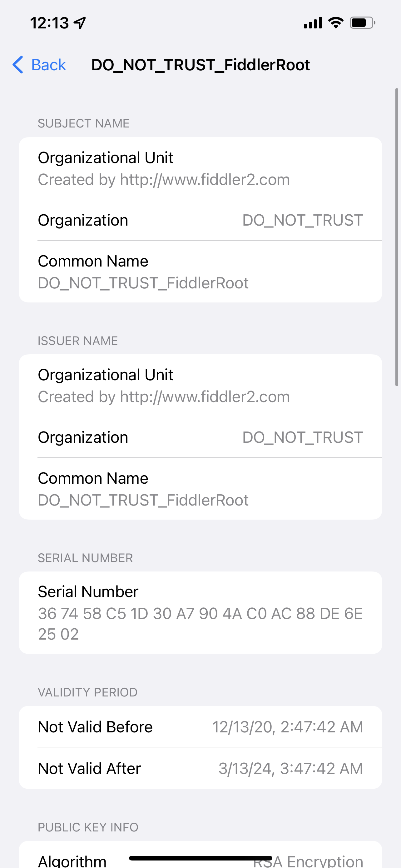Select Organization row under Issuer Name

point(200,437)
